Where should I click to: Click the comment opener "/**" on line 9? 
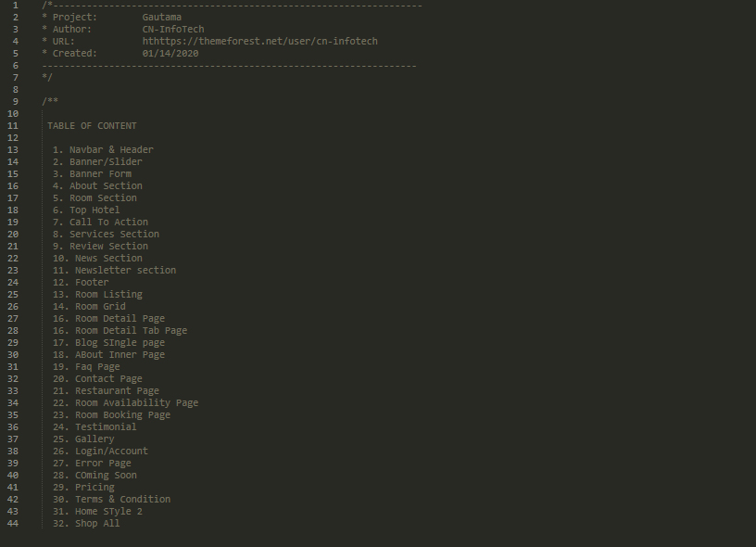50,102
